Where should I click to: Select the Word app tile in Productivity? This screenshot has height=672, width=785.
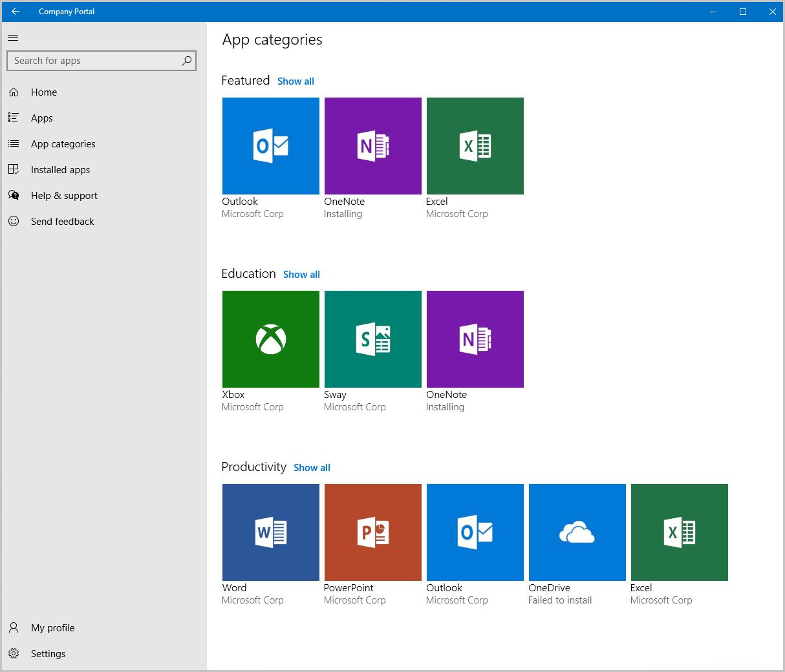[x=270, y=532]
